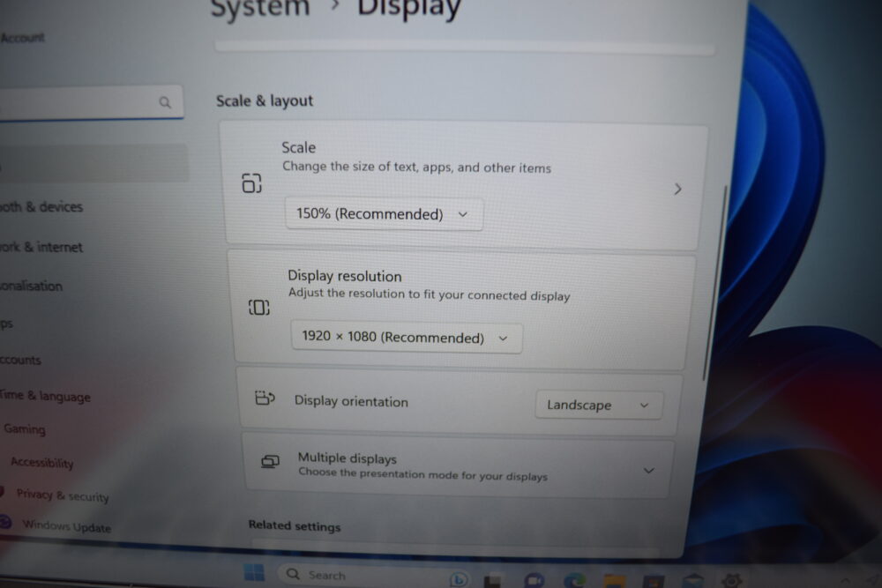Click the Bing chat icon in taskbar

click(459, 578)
